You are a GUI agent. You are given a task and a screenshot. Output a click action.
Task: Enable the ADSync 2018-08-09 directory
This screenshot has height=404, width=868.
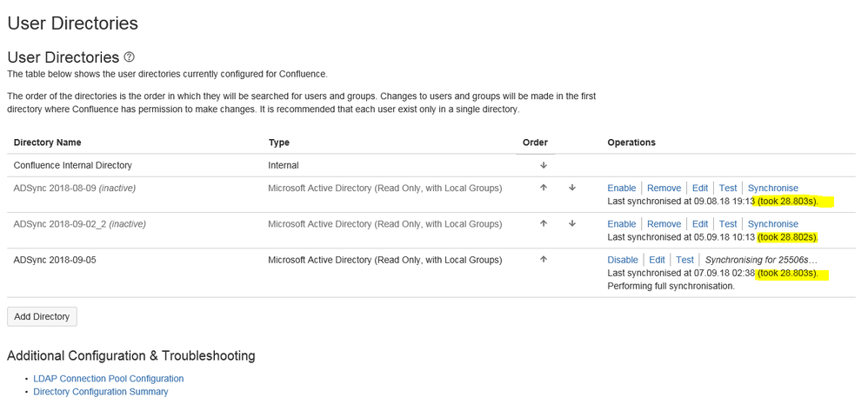point(622,188)
